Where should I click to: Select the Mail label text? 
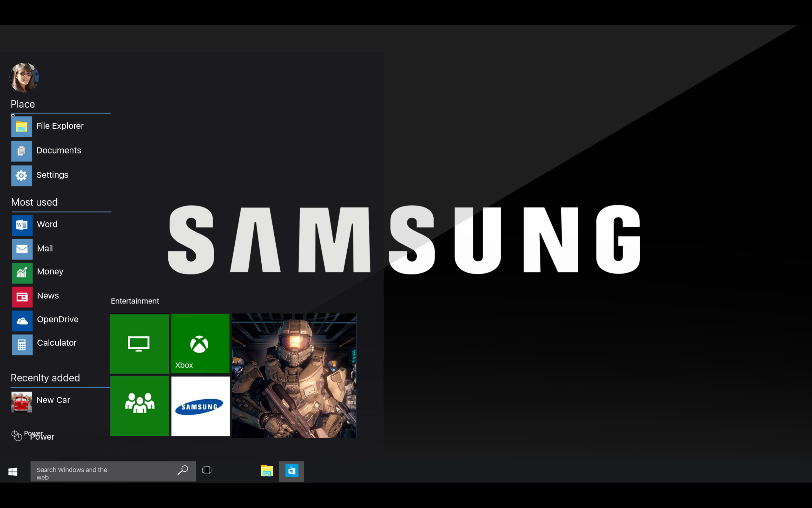45,249
